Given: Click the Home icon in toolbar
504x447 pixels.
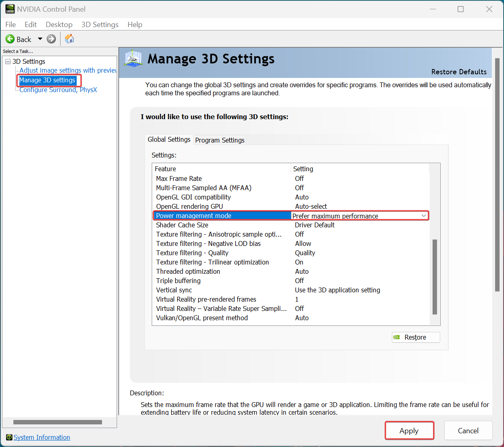Looking at the screenshot, I should coord(69,39).
